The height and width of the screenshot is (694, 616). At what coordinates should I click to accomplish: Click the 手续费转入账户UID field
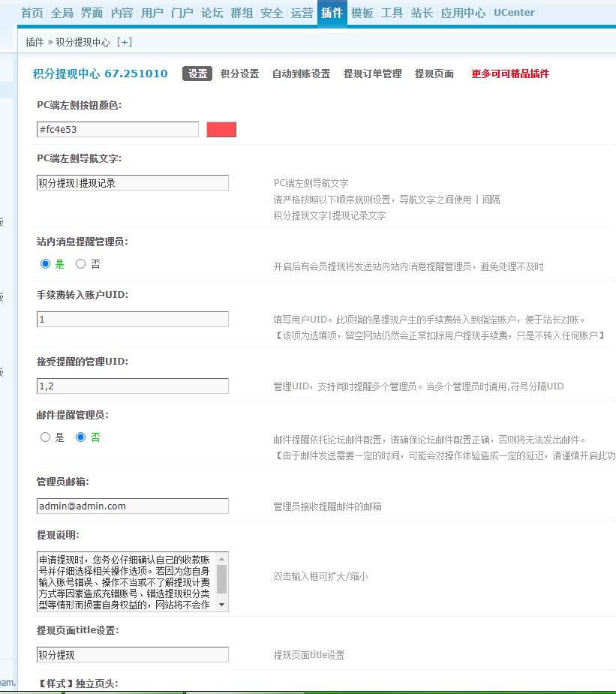(133, 320)
